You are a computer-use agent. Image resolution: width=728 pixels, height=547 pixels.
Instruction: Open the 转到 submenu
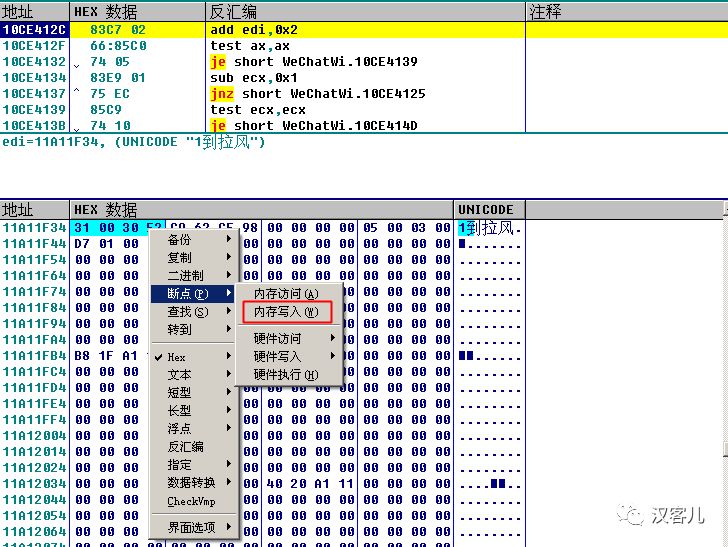[x=194, y=330]
